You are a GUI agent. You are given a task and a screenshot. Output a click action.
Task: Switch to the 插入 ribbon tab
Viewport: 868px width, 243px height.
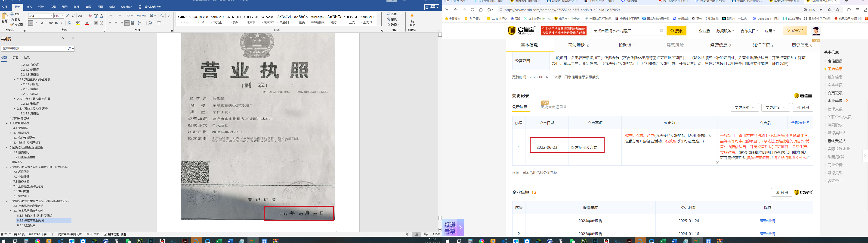tap(29, 7)
